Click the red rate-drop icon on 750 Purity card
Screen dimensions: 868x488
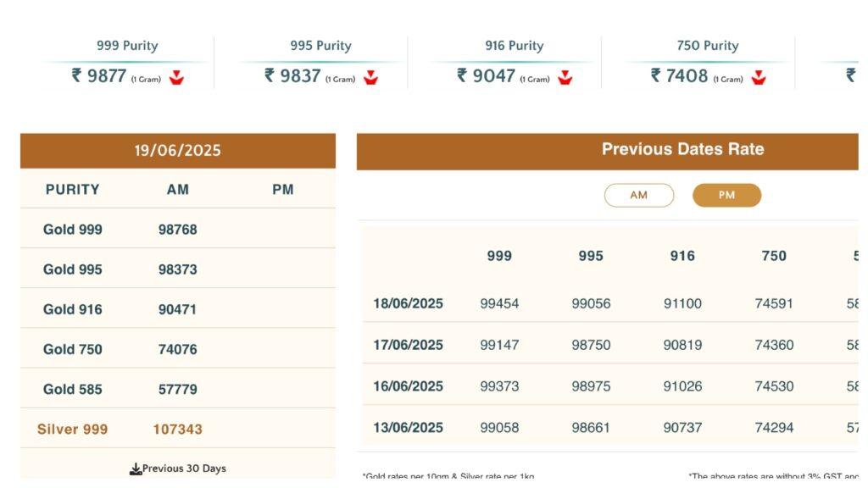tap(758, 78)
